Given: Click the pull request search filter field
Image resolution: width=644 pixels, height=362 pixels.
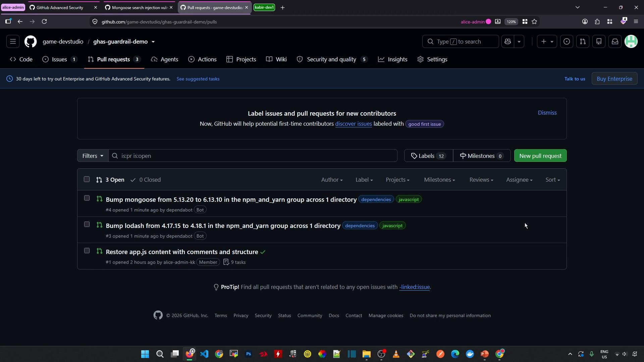Looking at the screenshot, I should 253,156.
